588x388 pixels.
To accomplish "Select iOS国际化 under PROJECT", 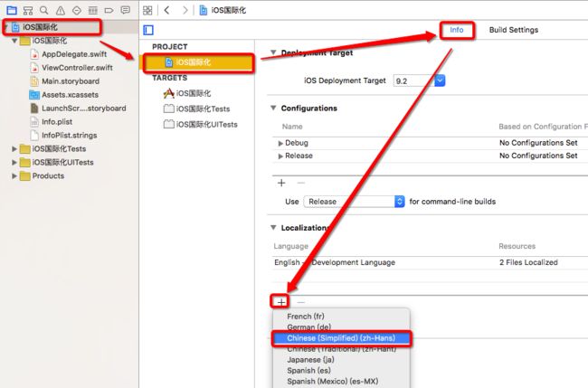I will point(197,62).
